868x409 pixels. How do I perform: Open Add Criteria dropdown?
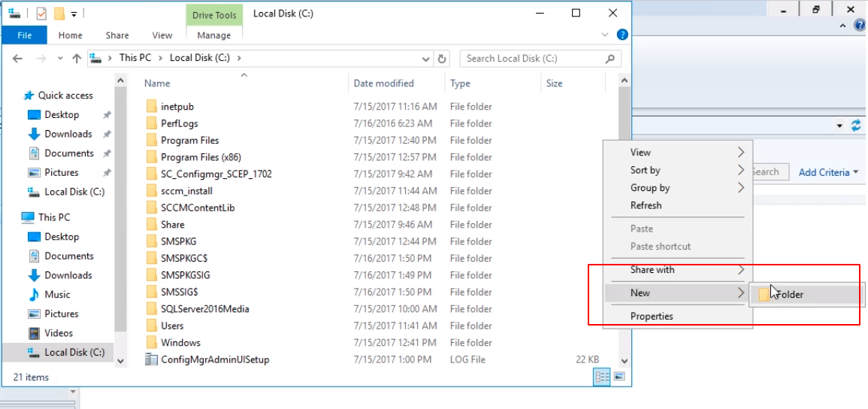(828, 172)
